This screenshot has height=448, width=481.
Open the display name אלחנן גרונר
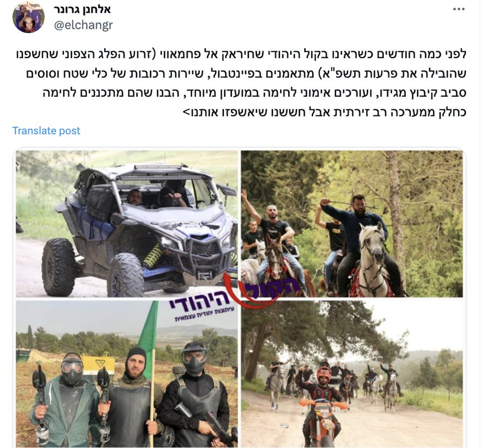(x=82, y=10)
